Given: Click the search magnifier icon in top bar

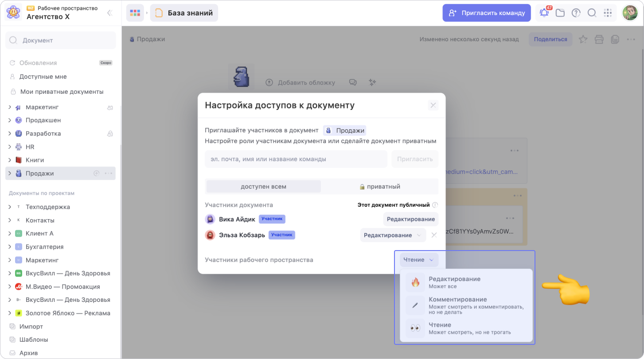Looking at the screenshot, I should pyautogui.click(x=592, y=13).
